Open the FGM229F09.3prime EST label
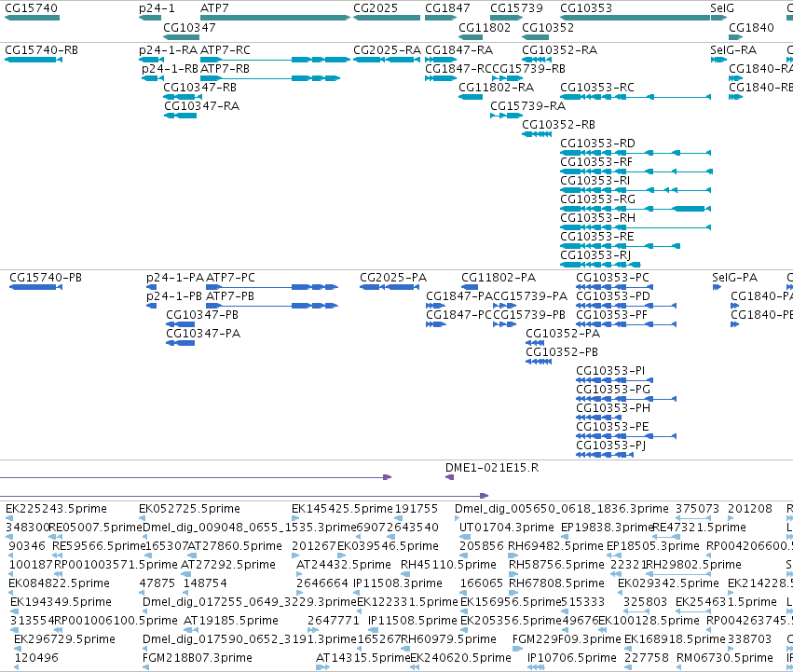This screenshot has width=793, height=672. point(567,639)
